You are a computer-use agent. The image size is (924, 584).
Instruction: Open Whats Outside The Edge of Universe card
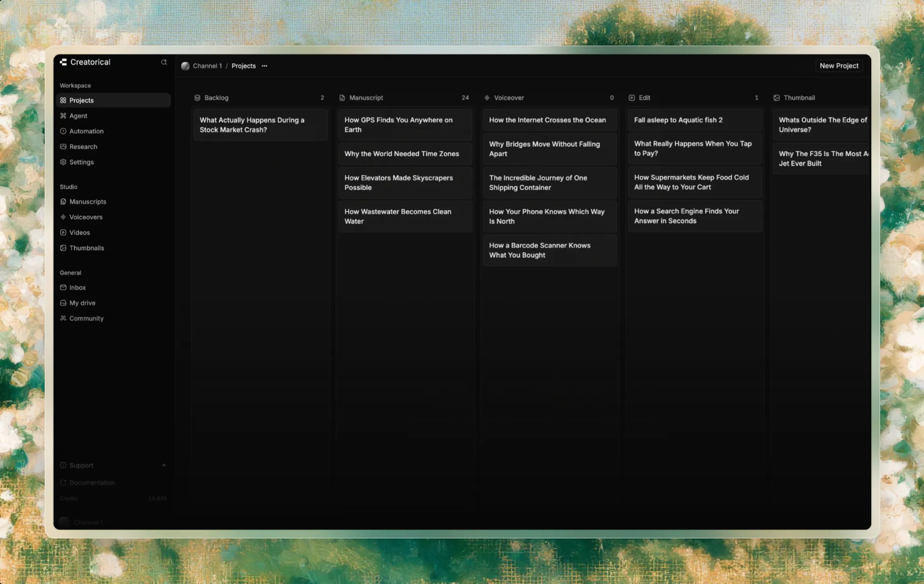pyautogui.click(x=822, y=125)
